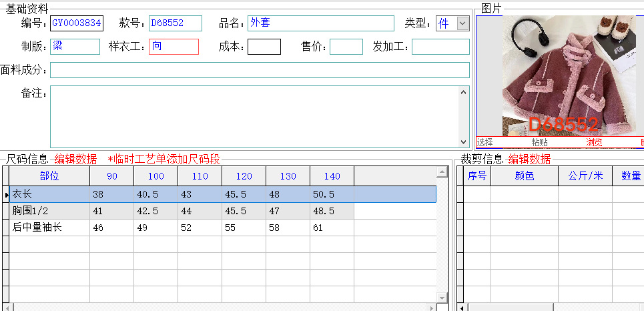Click 后中量袖长 value 49 cell
This screenshot has height=311, width=644.
tap(155, 228)
